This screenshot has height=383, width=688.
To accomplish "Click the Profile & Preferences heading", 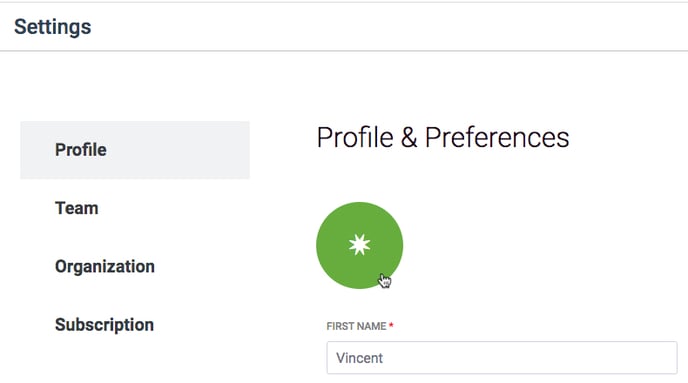I will point(443,137).
